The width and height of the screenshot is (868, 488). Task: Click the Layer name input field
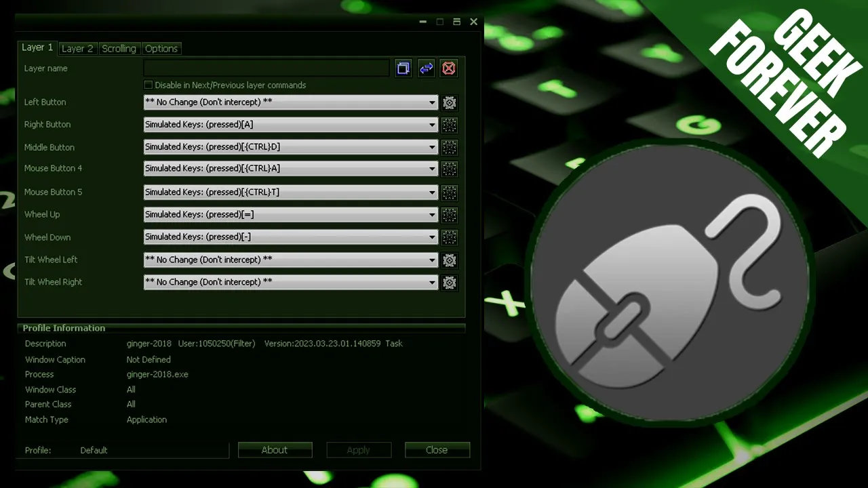point(267,68)
